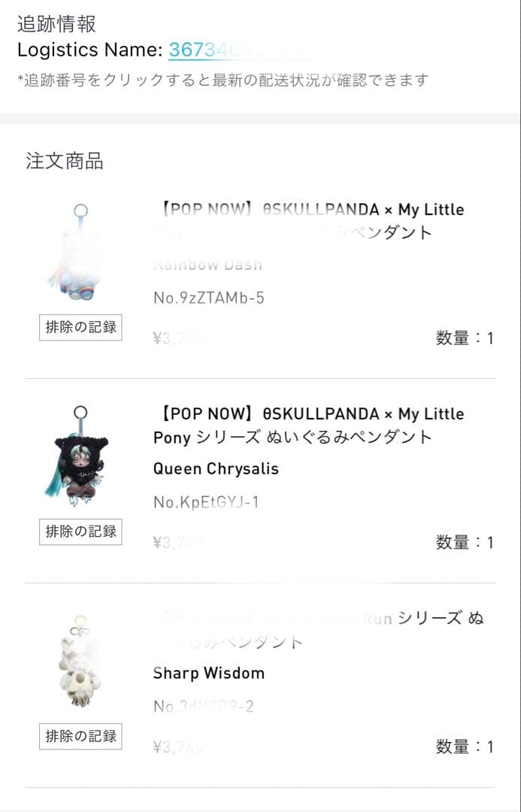521x812 pixels.
Task: Click 排除の記録 for the Rainbow Dash item
Action: click(x=80, y=328)
